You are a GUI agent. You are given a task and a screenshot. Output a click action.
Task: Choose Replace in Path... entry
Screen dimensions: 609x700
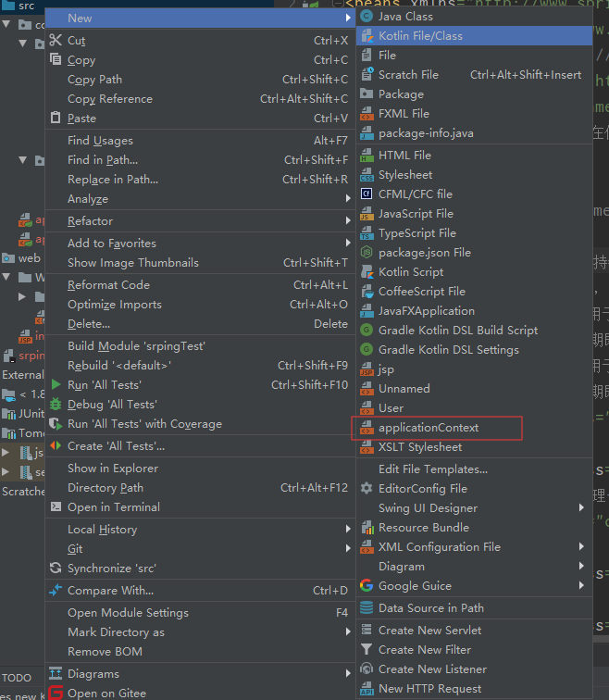tap(200, 180)
